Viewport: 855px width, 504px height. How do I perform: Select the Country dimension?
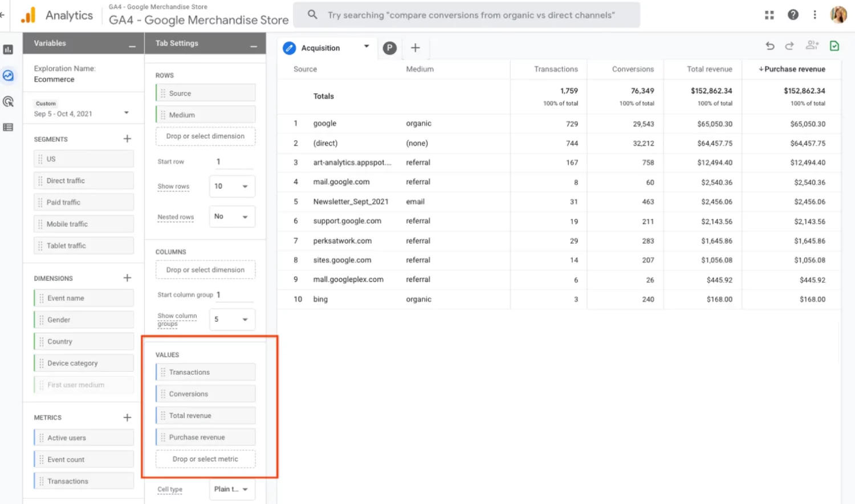[x=84, y=341]
